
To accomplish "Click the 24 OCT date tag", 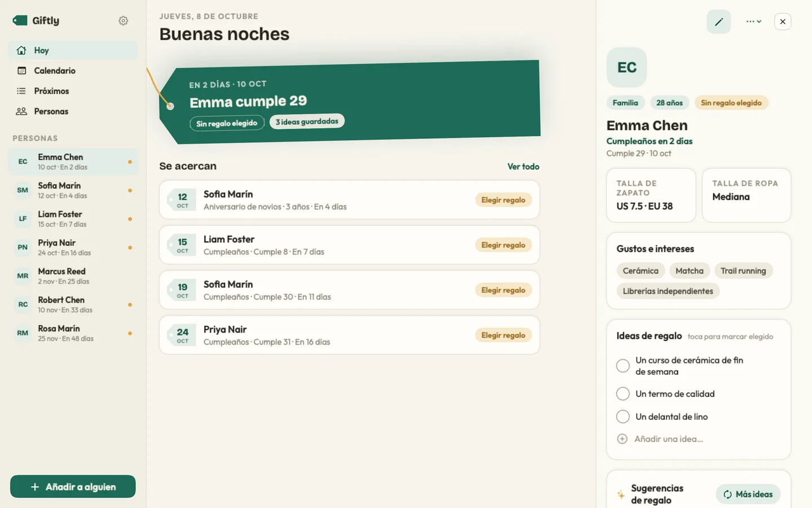I will [182, 335].
